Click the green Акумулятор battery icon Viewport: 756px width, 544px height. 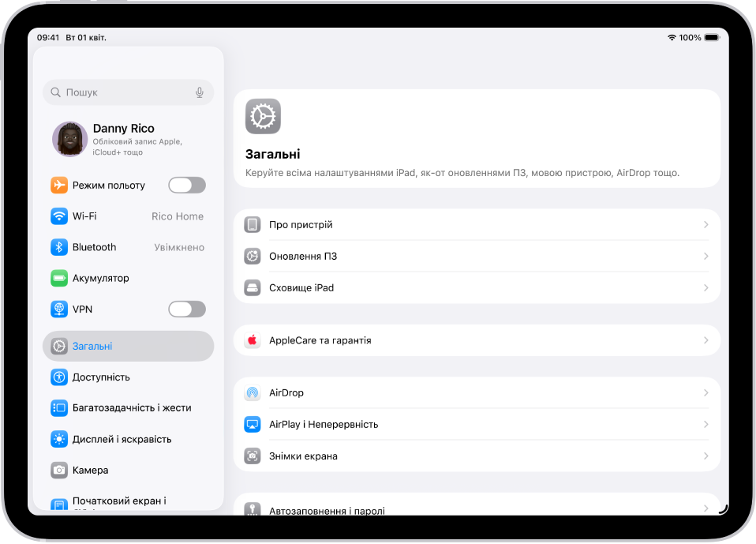(x=59, y=278)
